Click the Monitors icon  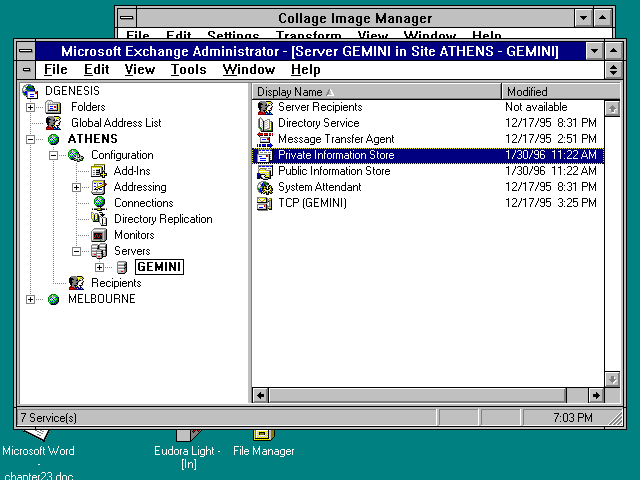99,235
